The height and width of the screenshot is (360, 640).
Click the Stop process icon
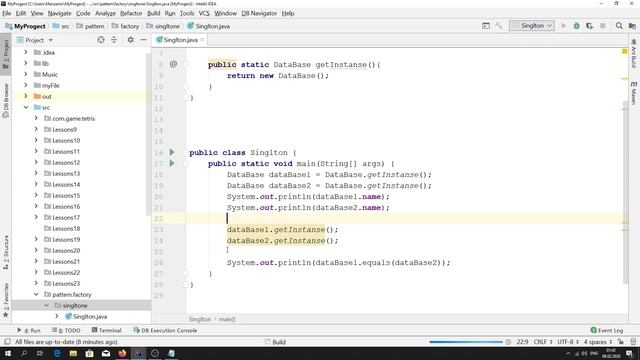(602, 26)
